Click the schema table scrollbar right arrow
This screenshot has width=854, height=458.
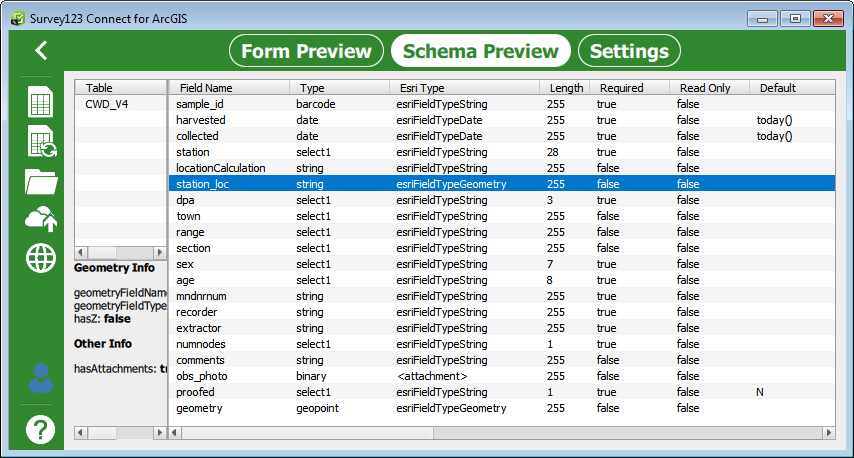coord(828,433)
